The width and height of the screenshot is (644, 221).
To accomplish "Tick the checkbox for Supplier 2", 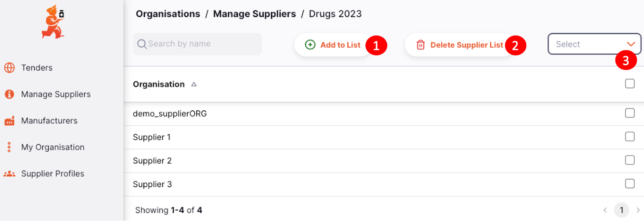I will pyautogui.click(x=630, y=161).
